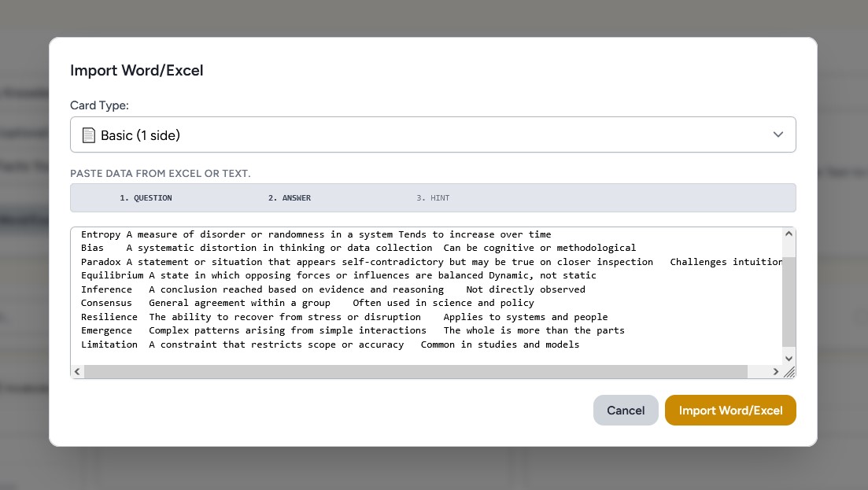
Task: Select the 1. QUESTION column header
Action: (146, 197)
